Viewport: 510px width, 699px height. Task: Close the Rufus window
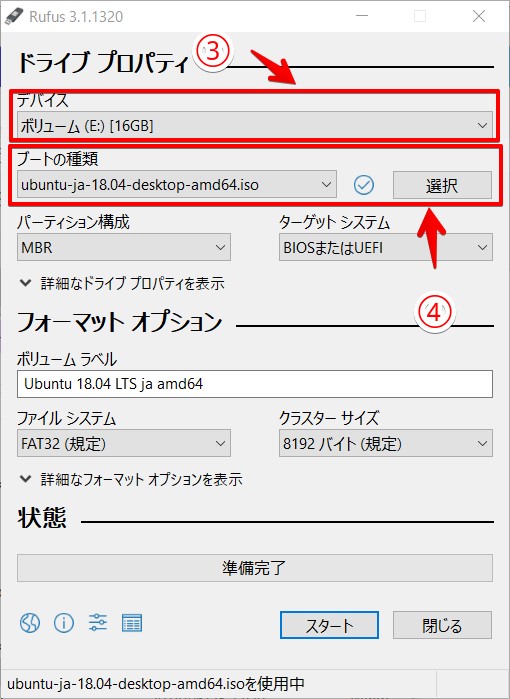click(x=479, y=16)
